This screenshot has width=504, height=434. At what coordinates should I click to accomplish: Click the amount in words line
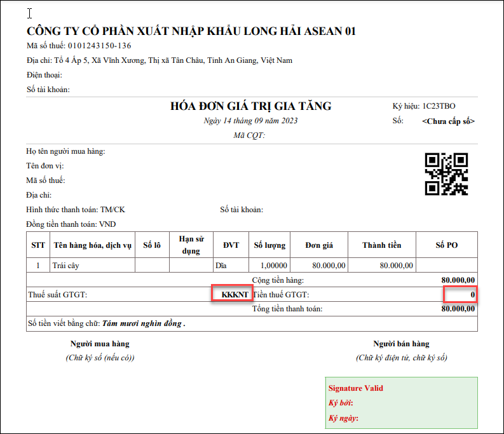[106, 323]
